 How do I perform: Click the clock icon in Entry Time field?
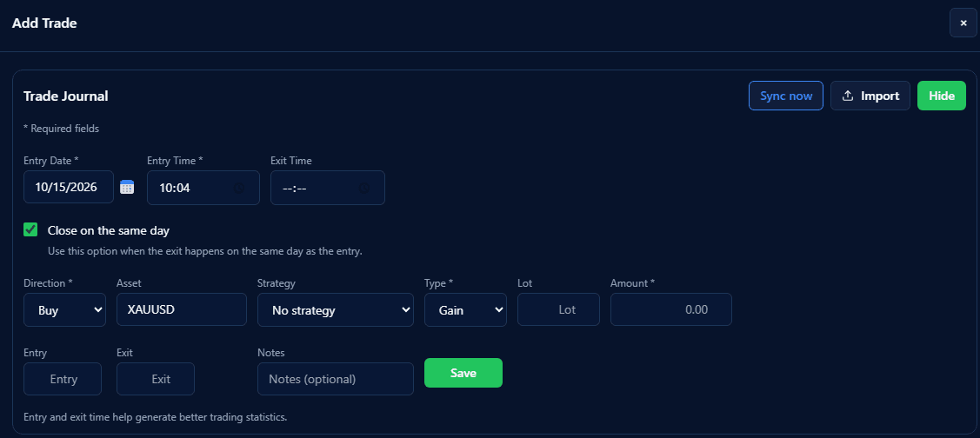(x=239, y=188)
